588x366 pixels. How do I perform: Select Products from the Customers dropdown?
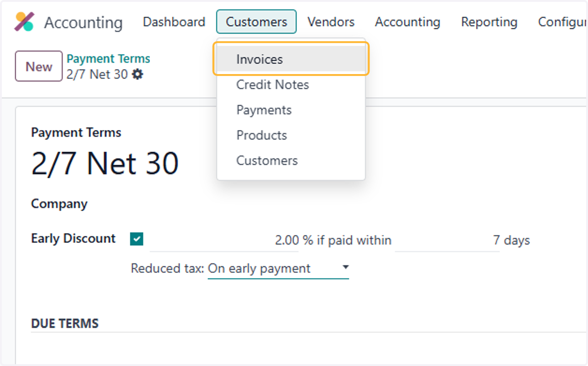pos(291,135)
